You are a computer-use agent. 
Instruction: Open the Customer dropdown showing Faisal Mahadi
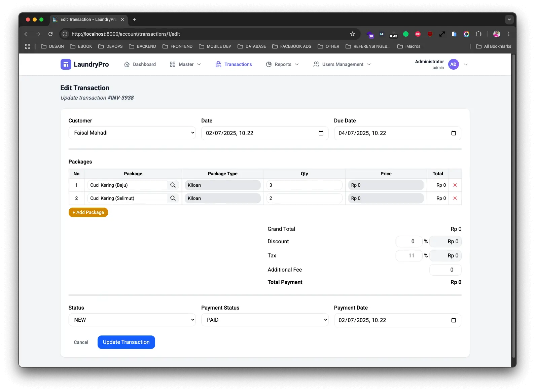click(x=132, y=133)
